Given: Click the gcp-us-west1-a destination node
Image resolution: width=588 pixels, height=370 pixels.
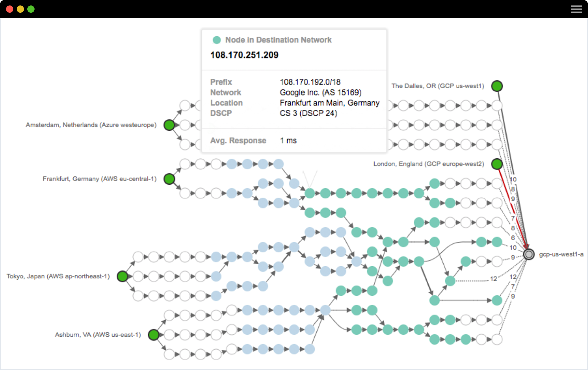Looking at the screenshot, I should (529, 254).
